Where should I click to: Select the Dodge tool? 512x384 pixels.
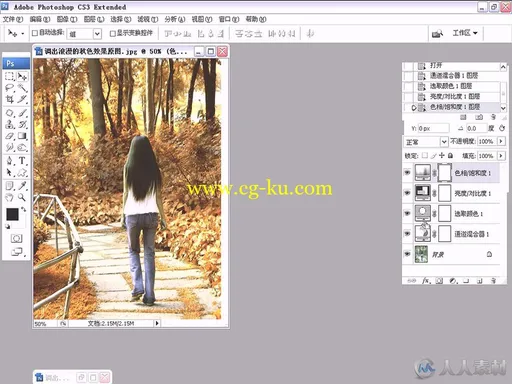tap(22, 147)
